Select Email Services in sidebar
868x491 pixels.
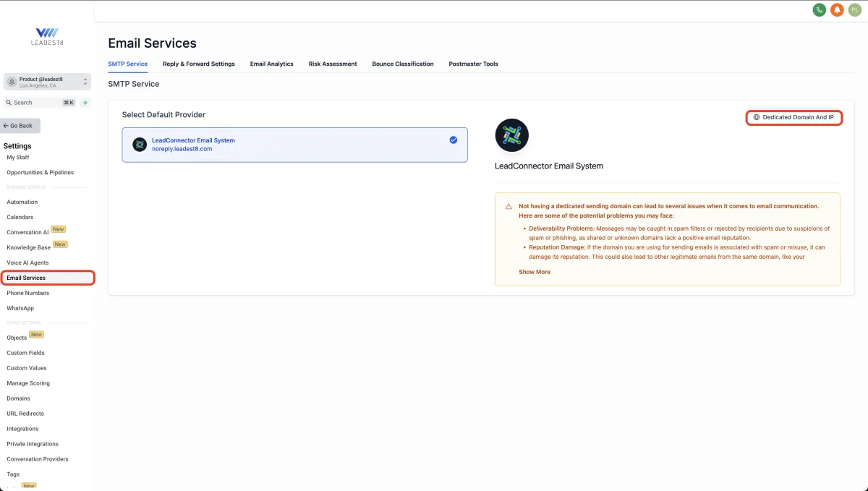point(48,278)
